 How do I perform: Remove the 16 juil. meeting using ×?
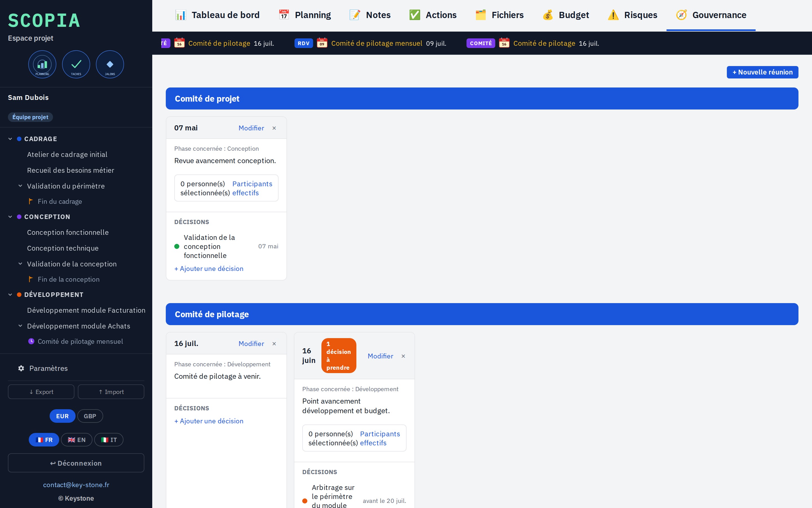click(x=274, y=344)
